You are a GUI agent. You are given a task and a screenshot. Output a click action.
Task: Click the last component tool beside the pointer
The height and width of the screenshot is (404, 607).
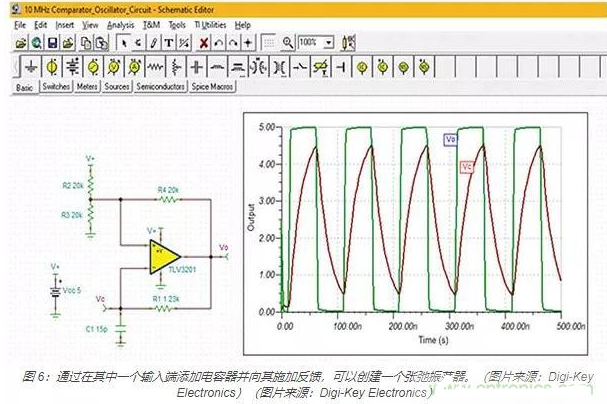point(139,43)
